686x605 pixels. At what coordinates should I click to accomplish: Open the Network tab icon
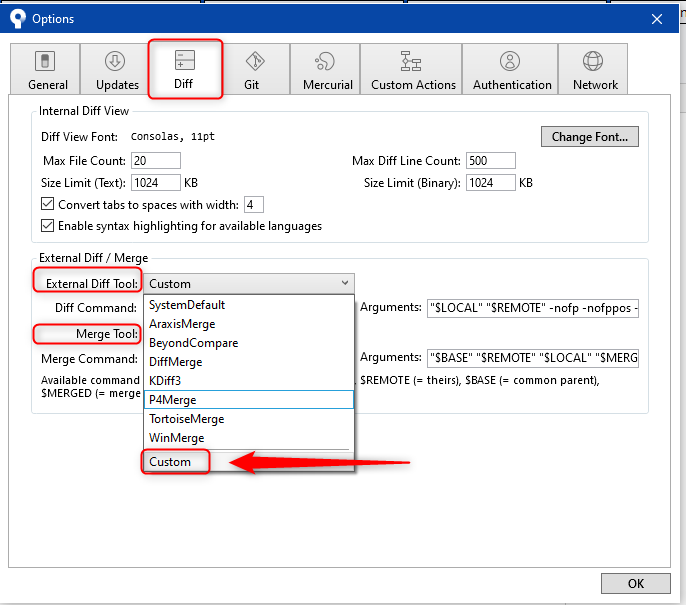594,61
